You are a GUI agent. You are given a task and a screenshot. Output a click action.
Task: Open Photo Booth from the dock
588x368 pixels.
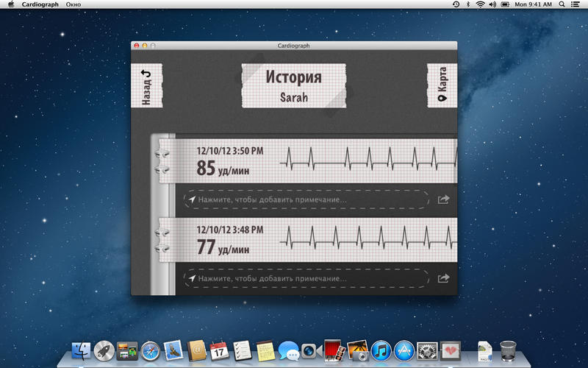[334, 351]
